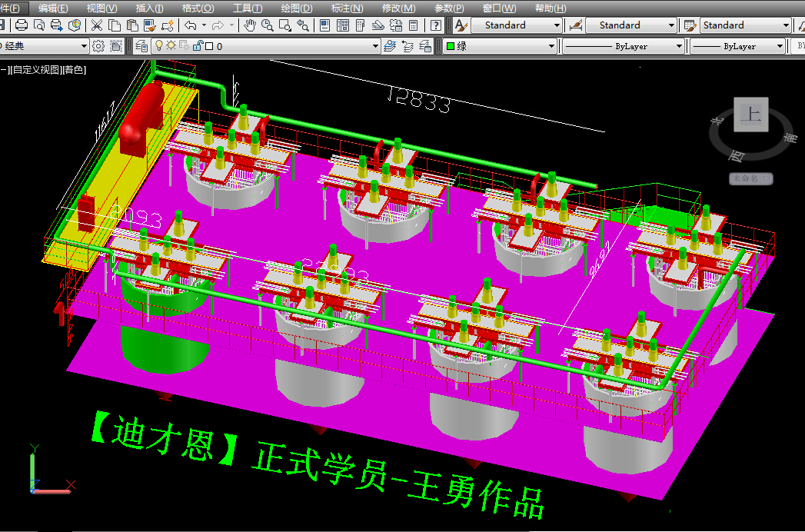
Task: Open the Layer Properties Manager icon
Action: [142, 46]
